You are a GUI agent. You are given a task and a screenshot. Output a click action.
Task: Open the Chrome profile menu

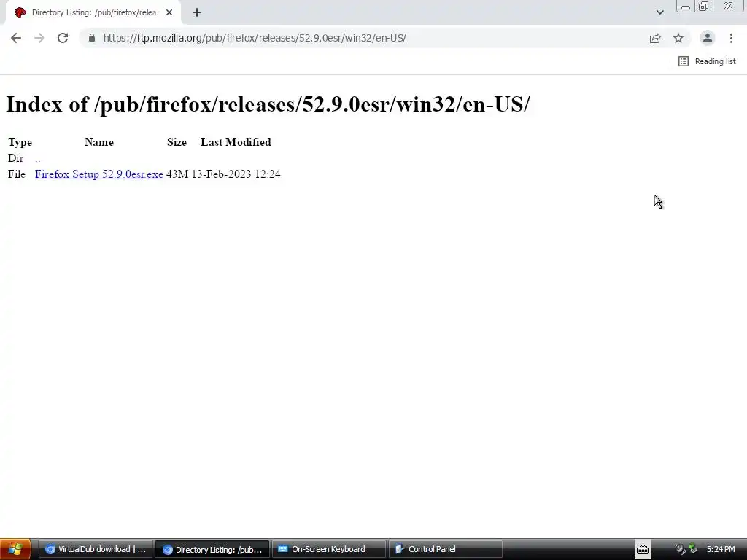coord(708,38)
